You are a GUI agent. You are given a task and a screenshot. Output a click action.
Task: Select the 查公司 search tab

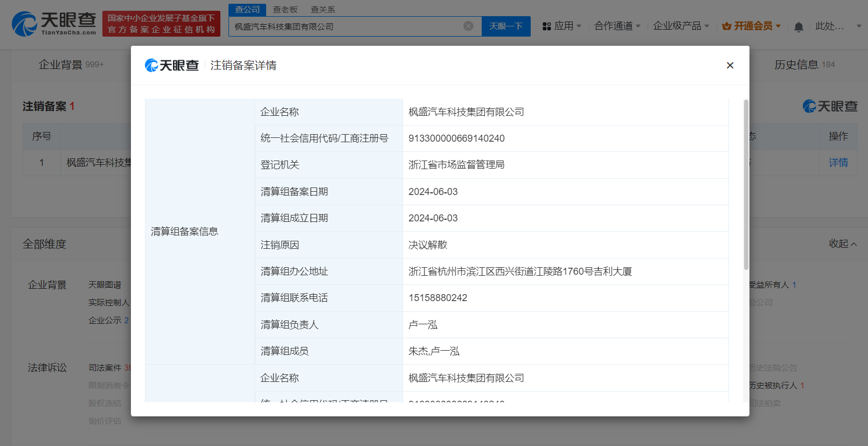(x=247, y=9)
